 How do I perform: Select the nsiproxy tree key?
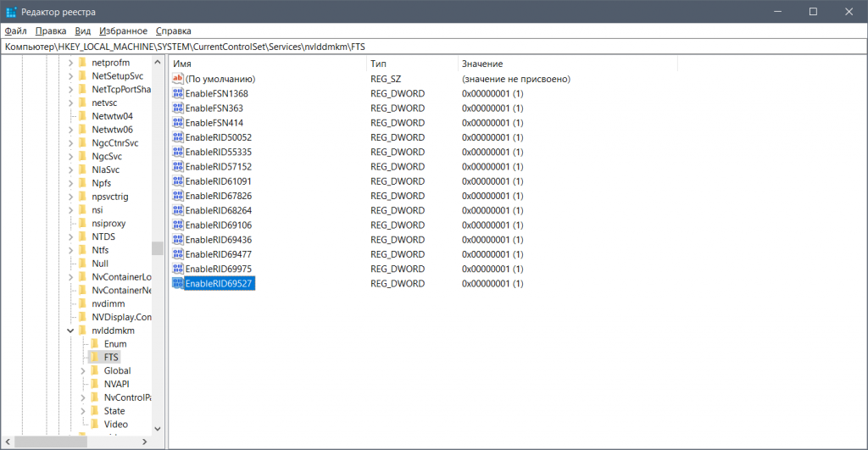point(108,223)
